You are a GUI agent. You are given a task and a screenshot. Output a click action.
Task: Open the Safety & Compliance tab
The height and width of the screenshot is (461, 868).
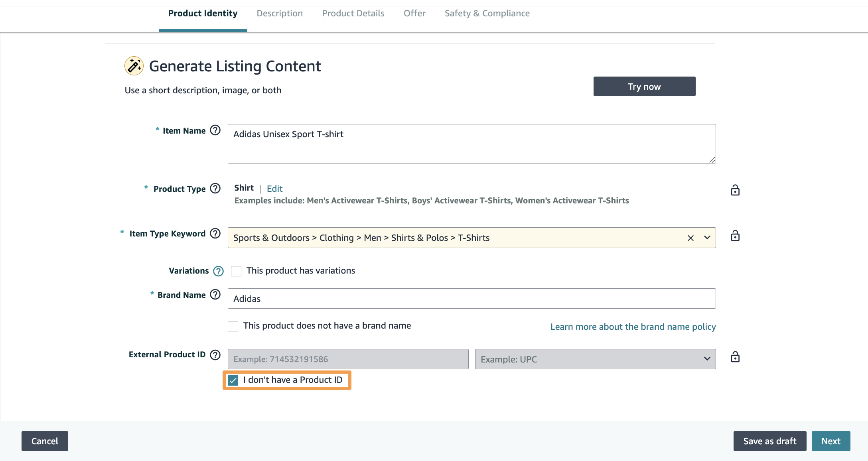tap(487, 14)
